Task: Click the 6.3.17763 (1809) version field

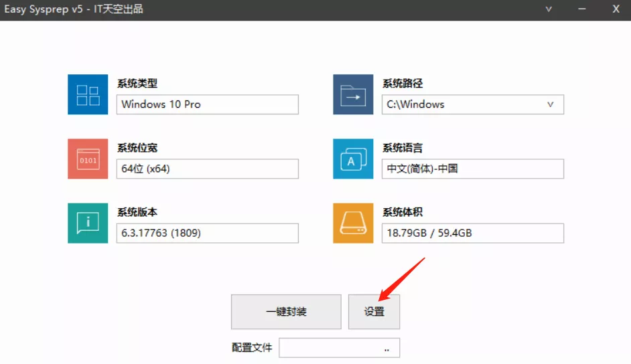Action: click(x=207, y=233)
